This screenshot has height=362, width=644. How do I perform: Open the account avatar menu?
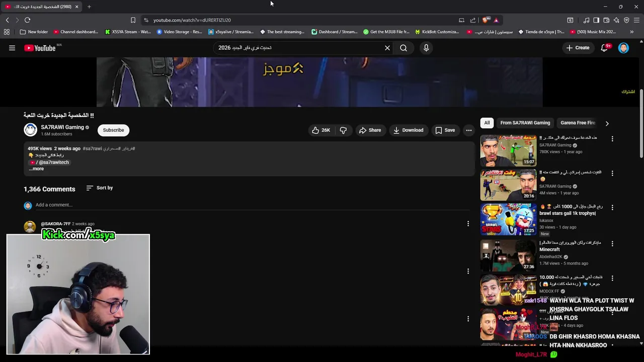point(623,48)
